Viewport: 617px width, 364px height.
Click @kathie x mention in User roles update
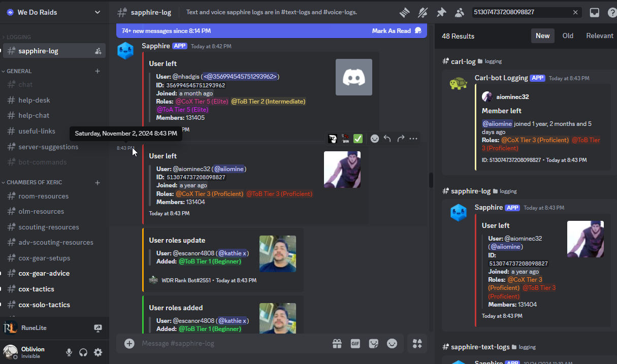click(x=232, y=253)
